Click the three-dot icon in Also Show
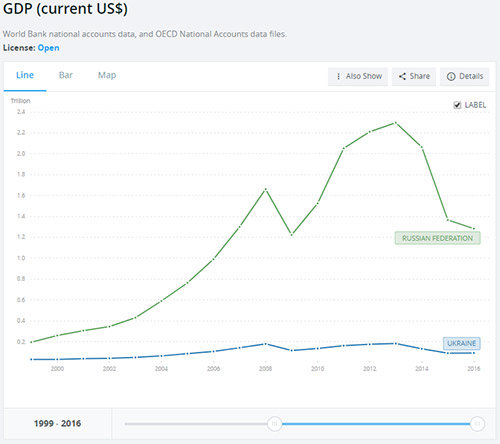Image resolution: width=500 pixels, height=444 pixels. [x=338, y=77]
